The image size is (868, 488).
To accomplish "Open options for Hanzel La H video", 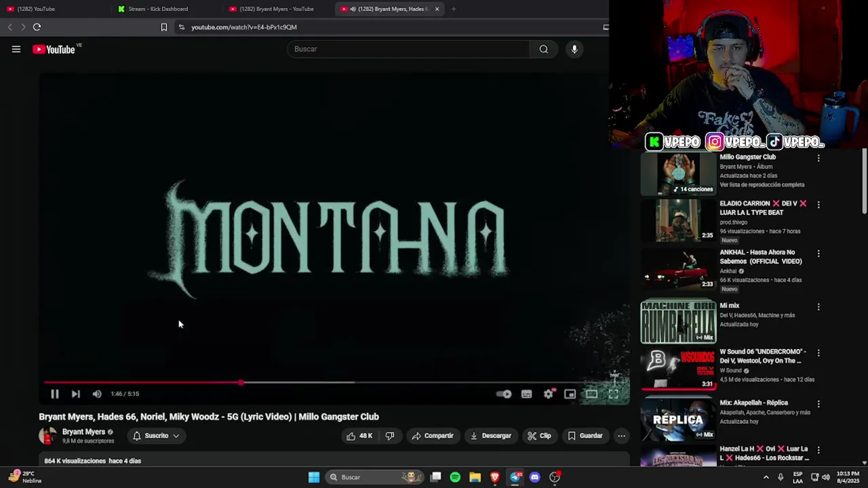I will point(818,450).
